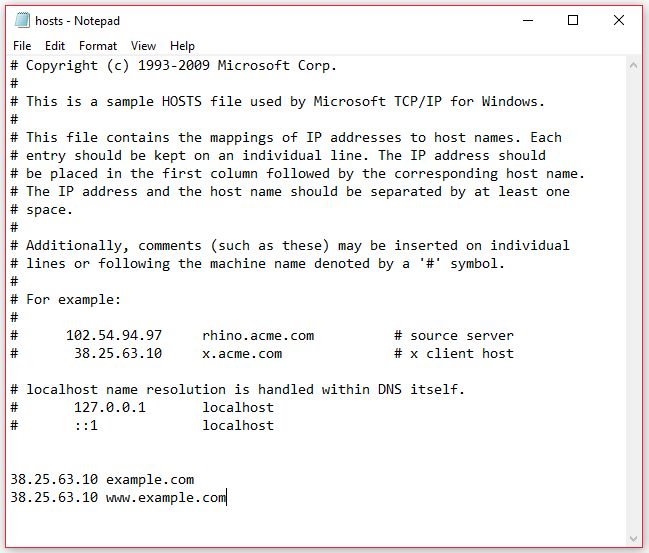Click the rhino.acme.com host name text

tap(258, 336)
